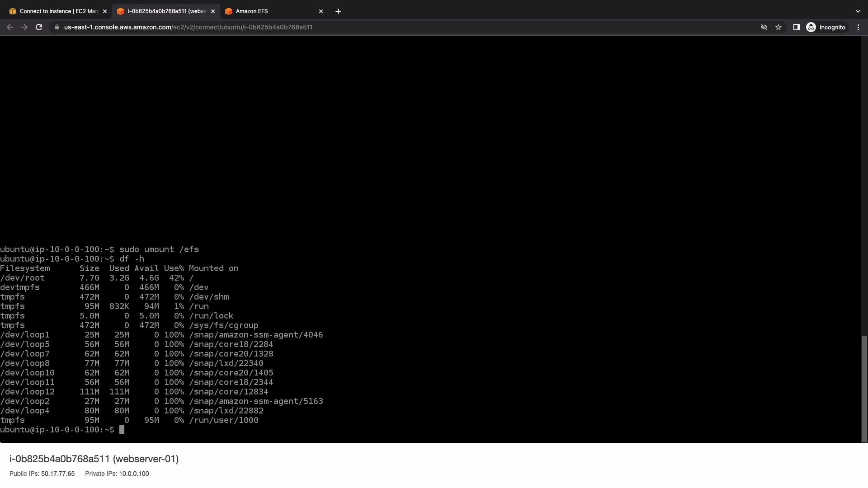This screenshot has height=488, width=868.
Task: Click the terminal vertical scrollbar thumb
Action: point(864,389)
